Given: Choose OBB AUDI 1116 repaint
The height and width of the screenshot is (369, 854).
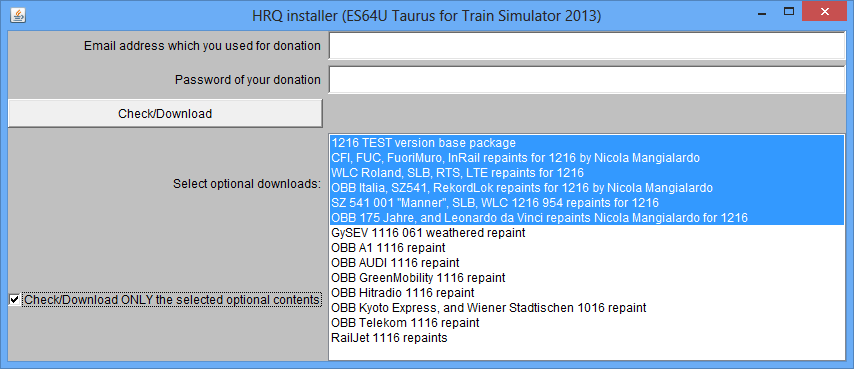Looking at the screenshot, I should [587, 263].
